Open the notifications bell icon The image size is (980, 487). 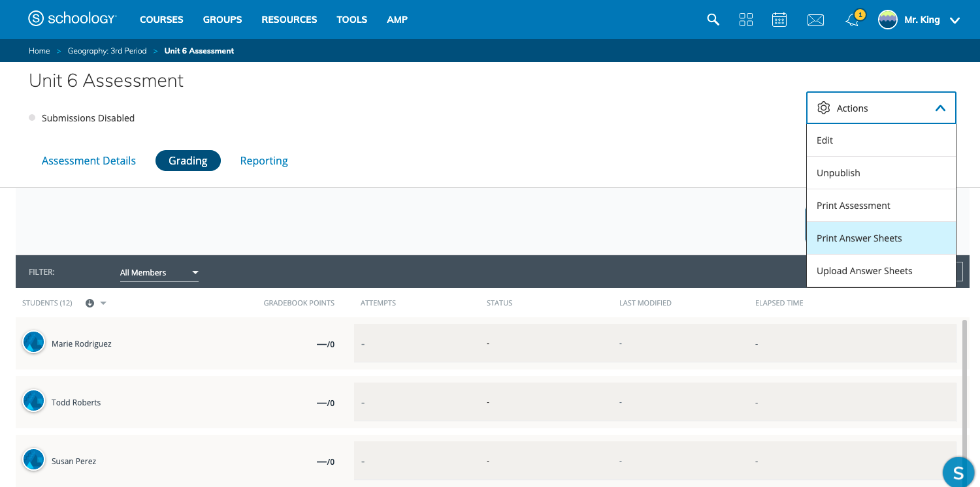point(852,20)
